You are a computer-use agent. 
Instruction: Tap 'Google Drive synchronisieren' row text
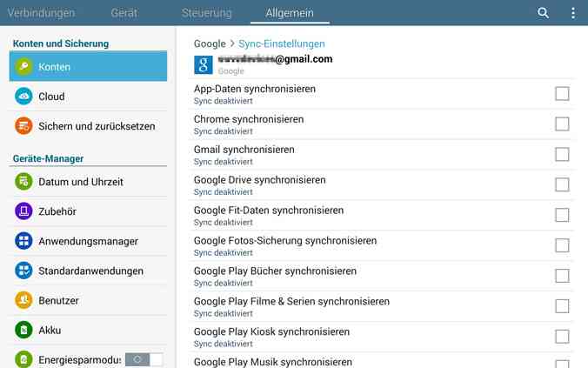[x=259, y=180]
